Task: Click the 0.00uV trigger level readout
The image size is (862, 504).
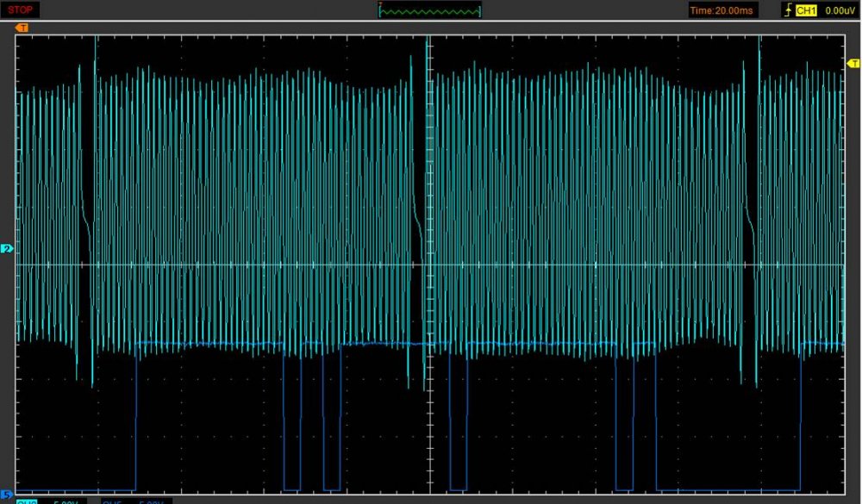Action: pos(839,10)
